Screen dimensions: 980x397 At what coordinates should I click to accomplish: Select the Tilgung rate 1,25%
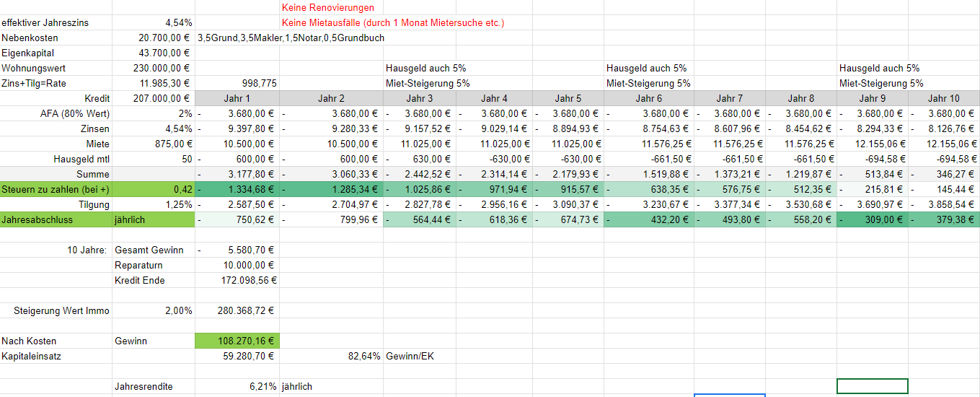tap(179, 205)
